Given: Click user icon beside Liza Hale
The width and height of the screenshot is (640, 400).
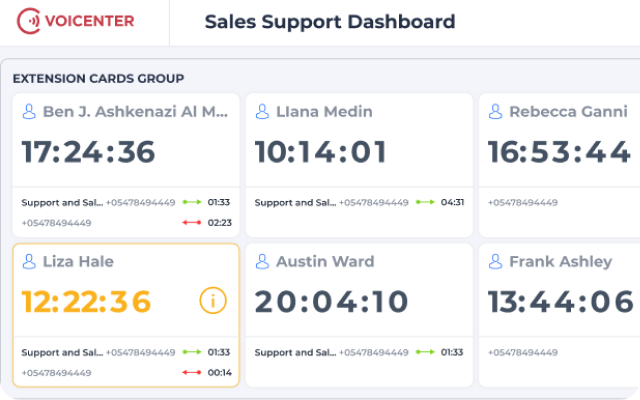Looking at the screenshot, I should tap(29, 262).
